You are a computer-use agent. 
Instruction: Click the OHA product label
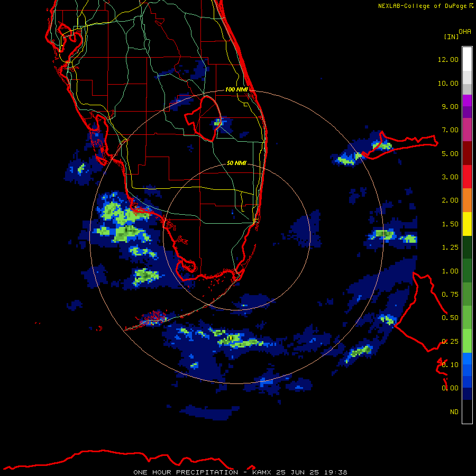[465, 32]
